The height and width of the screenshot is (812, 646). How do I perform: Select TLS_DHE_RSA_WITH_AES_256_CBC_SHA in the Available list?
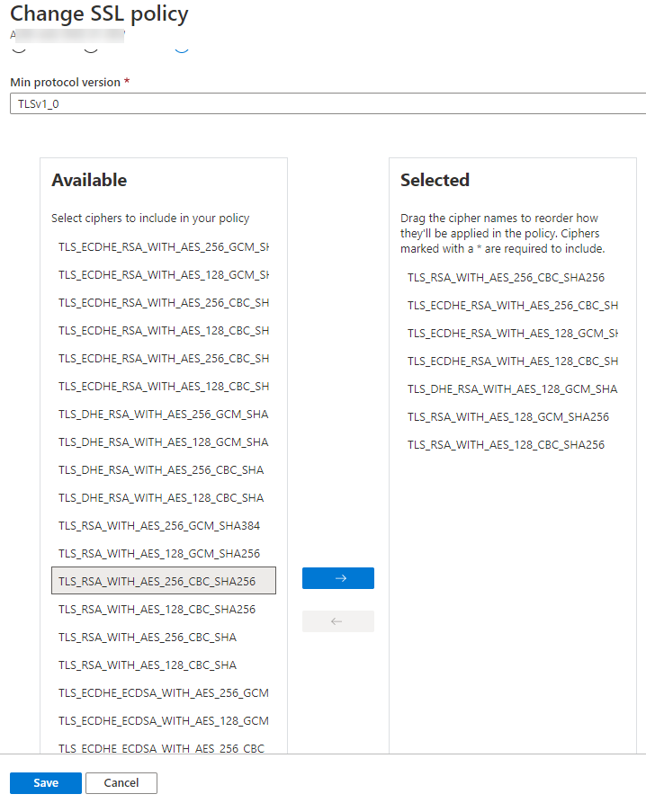coord(161,469)
